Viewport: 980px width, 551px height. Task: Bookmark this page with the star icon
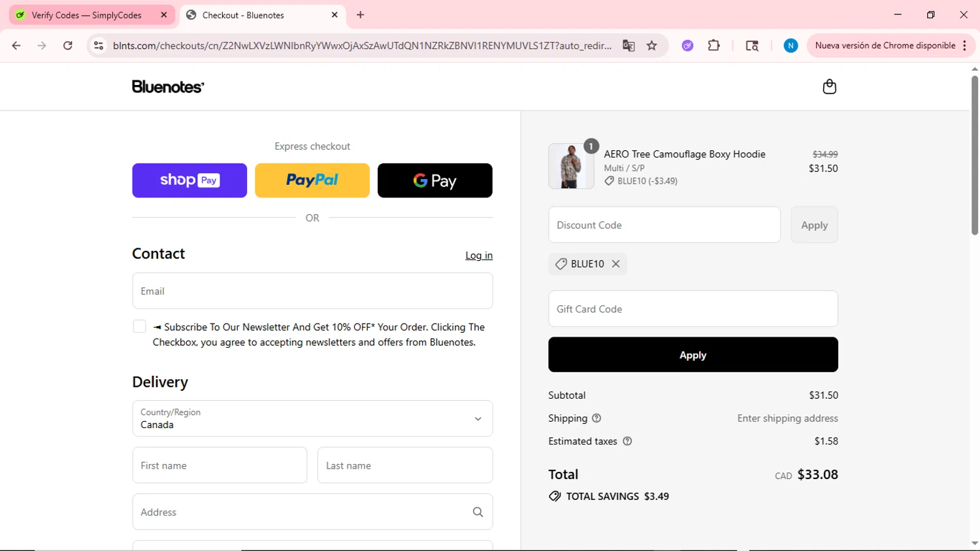[651, 46]
